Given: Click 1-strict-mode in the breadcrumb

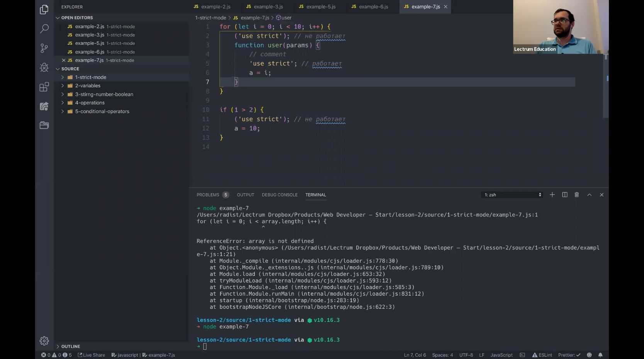Looking at the screenshot, I should 210,18.
